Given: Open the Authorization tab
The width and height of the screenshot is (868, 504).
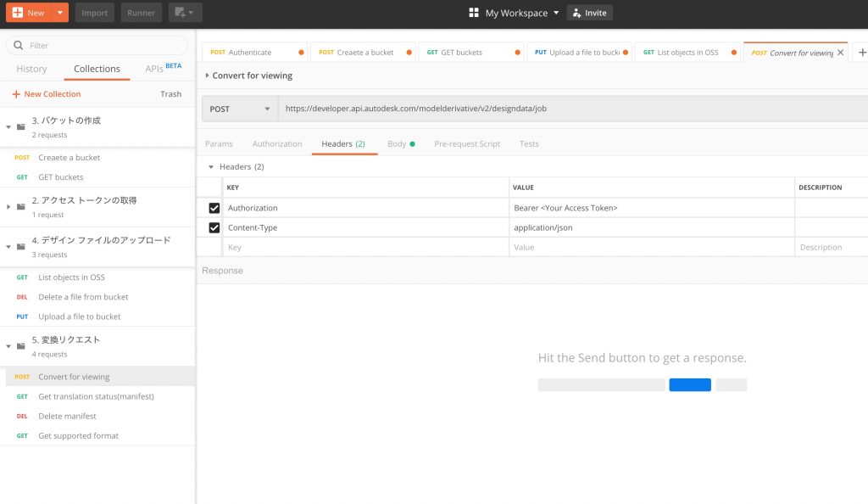Looking at the screenshot, I should (x=277, y=144).
